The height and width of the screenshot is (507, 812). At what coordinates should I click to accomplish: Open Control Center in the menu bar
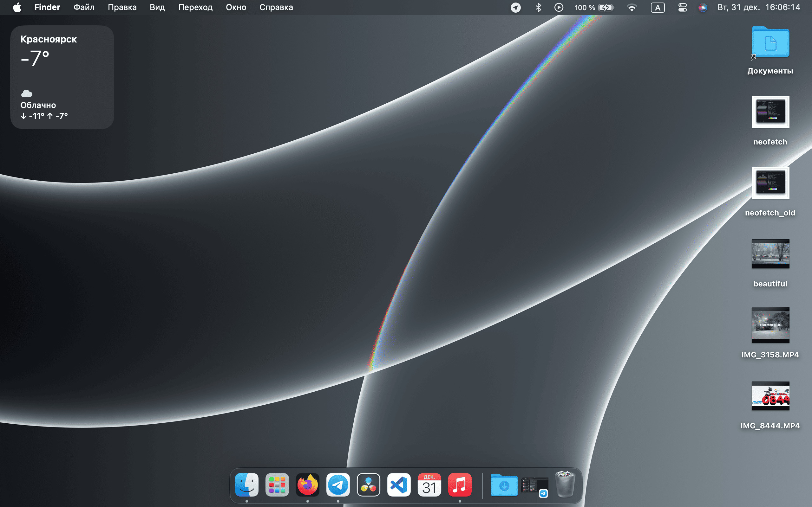coord(683,7)
